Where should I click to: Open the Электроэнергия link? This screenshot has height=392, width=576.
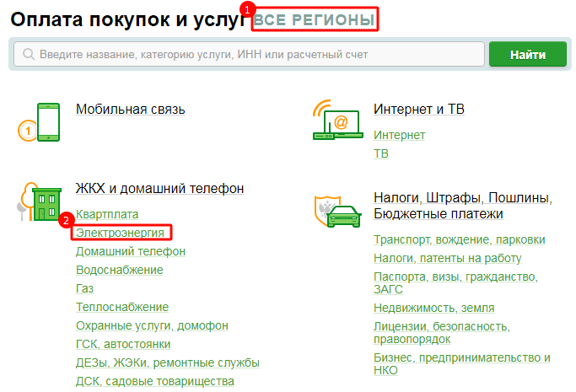[120, 233]
